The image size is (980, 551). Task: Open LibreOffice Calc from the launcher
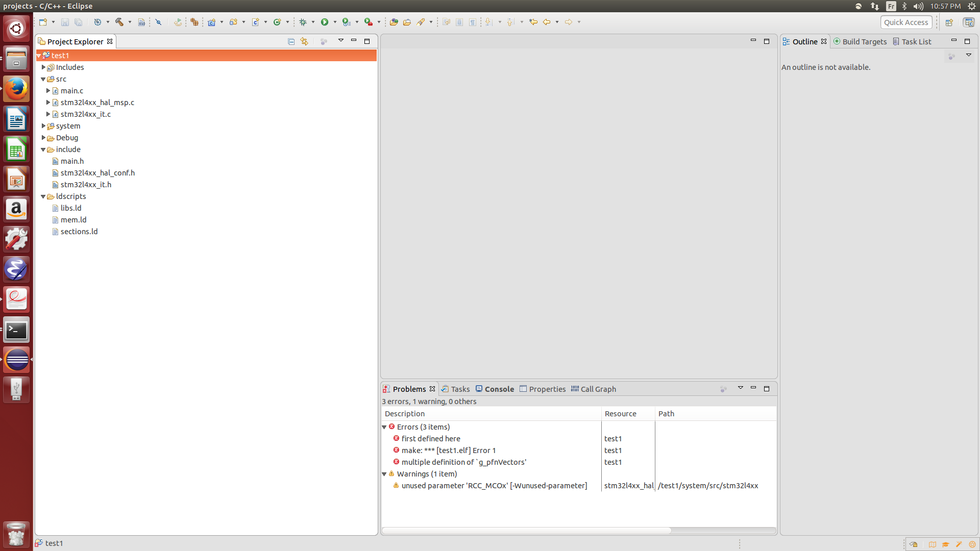[16, 149]
